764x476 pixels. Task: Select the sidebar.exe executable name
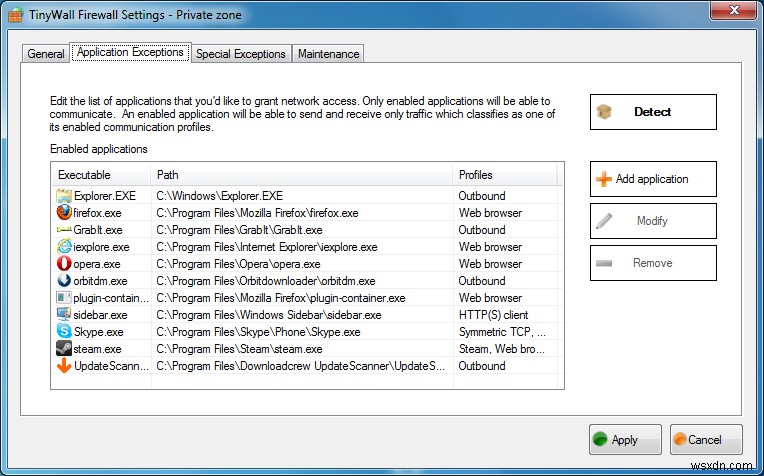point(100,315)
